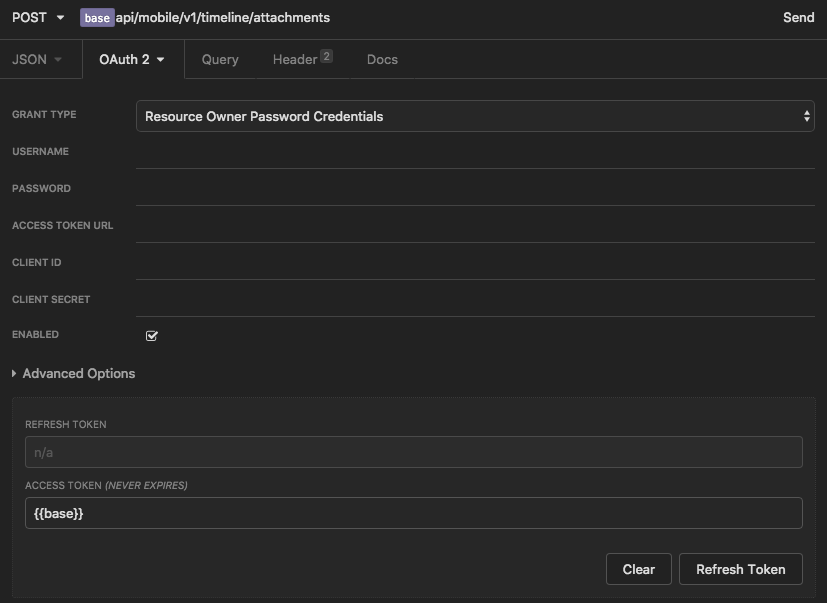Screen dimensions: 827x603
Task: Open the Docs tab
Action: click(x=382, y=59)
